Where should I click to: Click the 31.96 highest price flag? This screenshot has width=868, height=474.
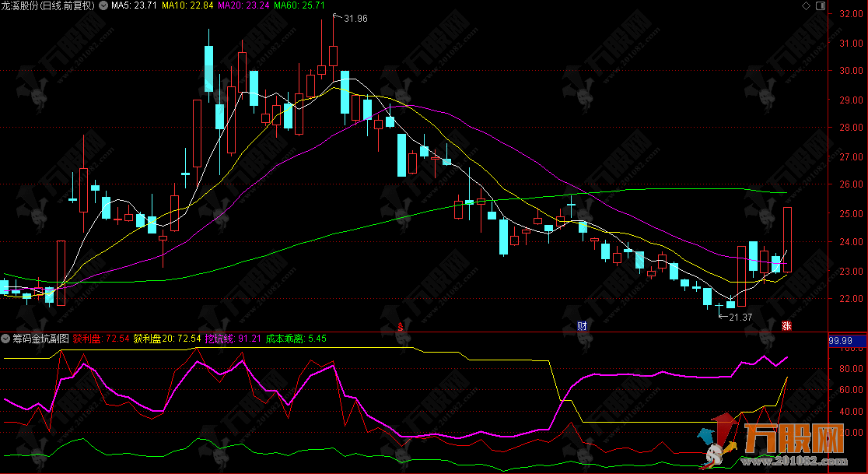[354, 18]
